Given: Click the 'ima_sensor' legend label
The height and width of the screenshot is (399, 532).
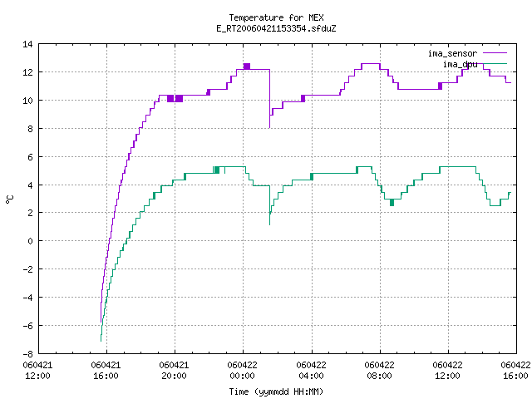Looking at the screenshot, I should (x=452, y=53).
